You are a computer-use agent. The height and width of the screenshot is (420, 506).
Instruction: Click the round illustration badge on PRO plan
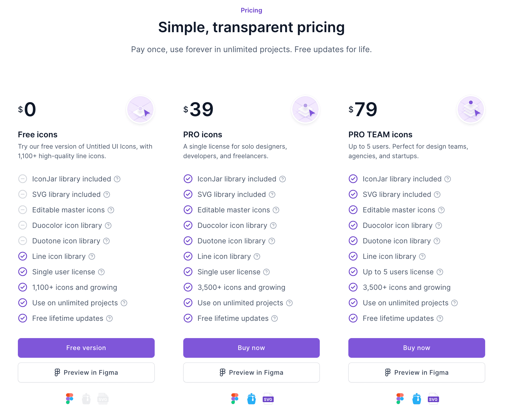pos(305,110)
